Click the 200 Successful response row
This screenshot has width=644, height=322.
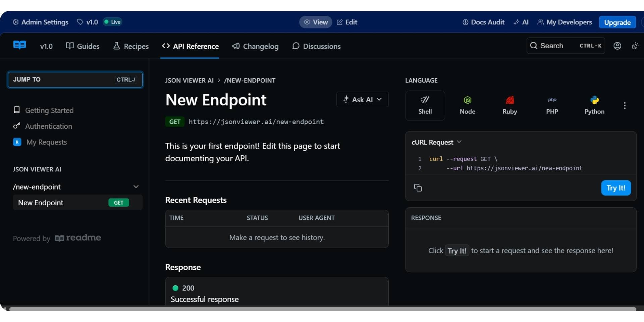coord(277,293)
